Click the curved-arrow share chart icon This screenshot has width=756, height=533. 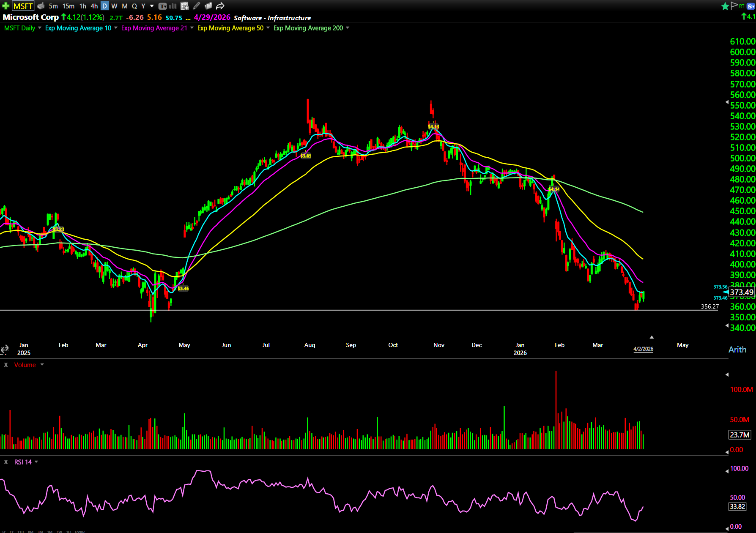tap(220, 6)
